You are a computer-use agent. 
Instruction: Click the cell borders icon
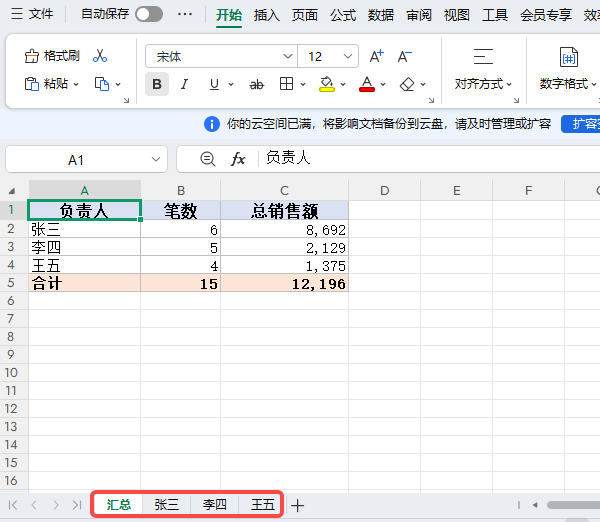[x=286, y=83]
